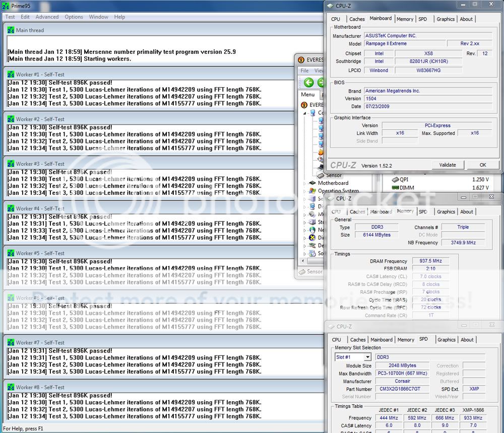This screenshot has height=433, width=504.
Task: Open the File menu in EVEREST
Action: (x=305, y=70)
